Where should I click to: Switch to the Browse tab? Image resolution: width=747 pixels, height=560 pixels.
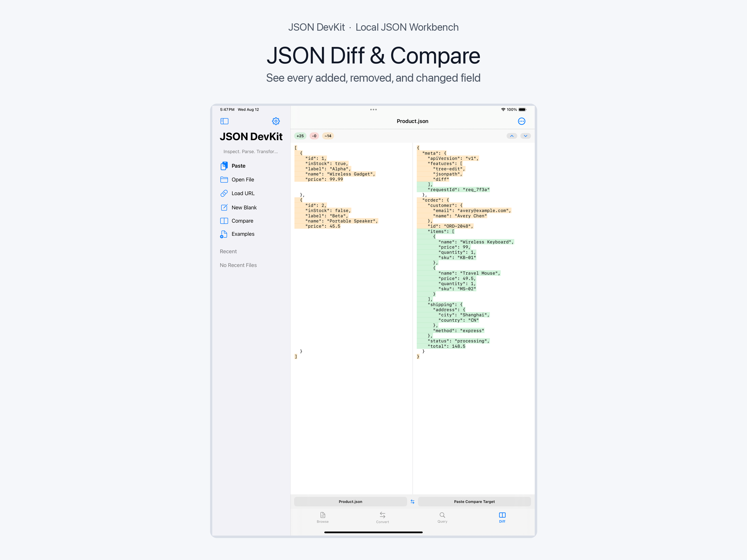[x=322, y=517]
